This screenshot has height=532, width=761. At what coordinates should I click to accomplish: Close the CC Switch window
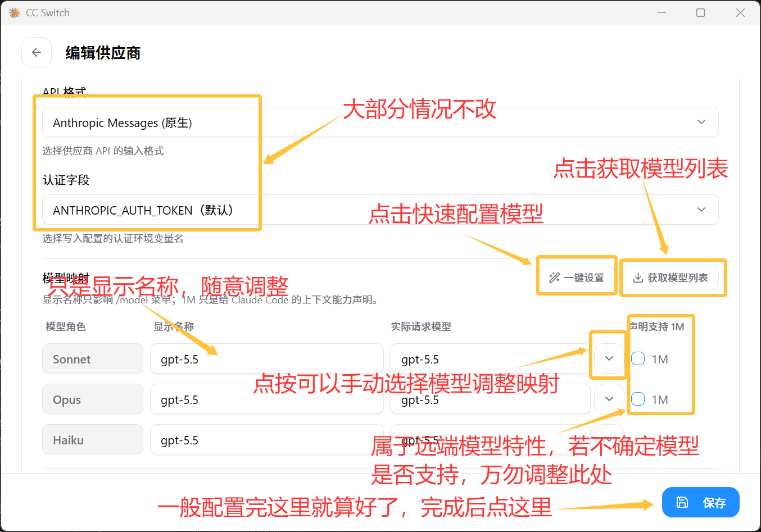point(740,12)
